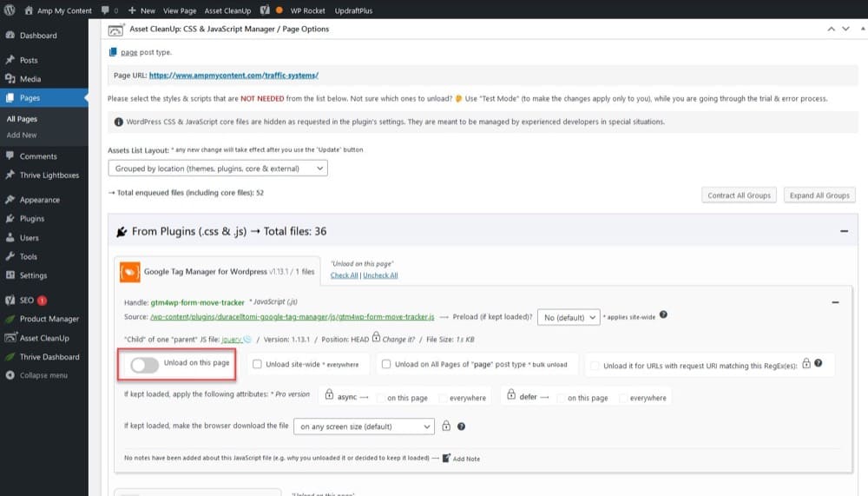Viewport: 868px width, 496px height.
Task: Click the Product Manager leaf icon
Action: (x=10, y=319)
